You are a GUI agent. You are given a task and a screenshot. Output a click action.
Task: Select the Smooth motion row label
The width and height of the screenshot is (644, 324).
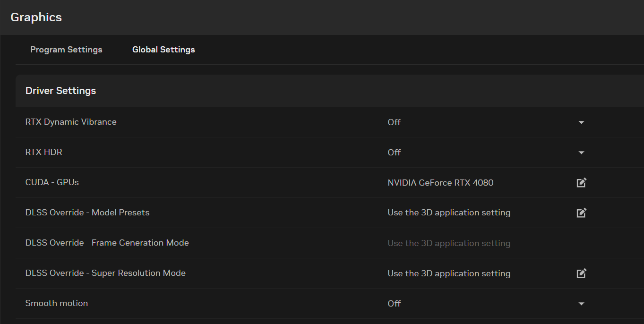tap(56, 303)
